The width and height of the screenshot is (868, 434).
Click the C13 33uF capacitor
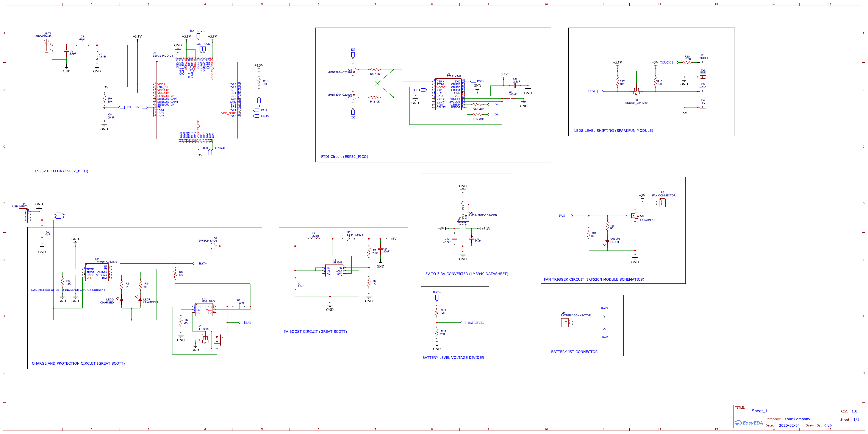coord(471,239)
